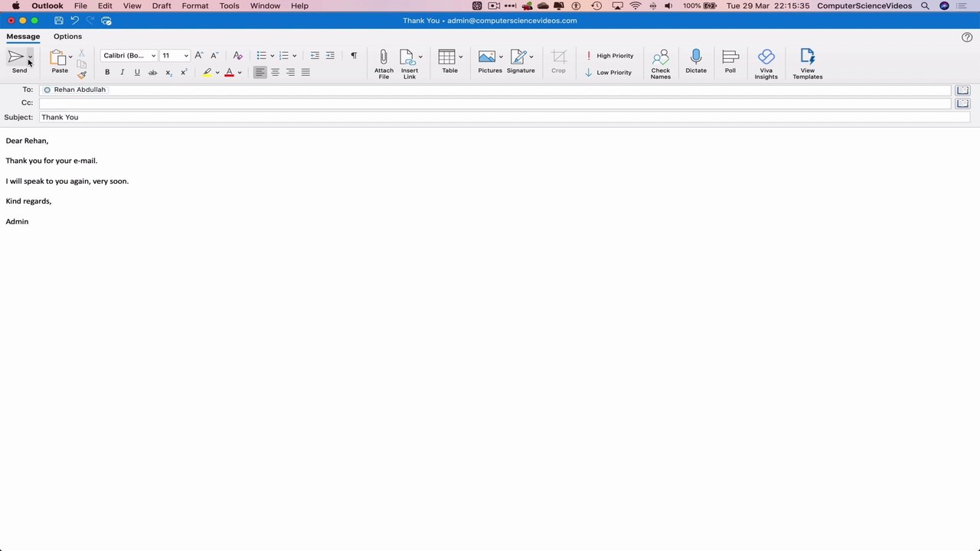Viewport: 980px width, 551px height.
Task: Open View Templates
Action: 808,64
